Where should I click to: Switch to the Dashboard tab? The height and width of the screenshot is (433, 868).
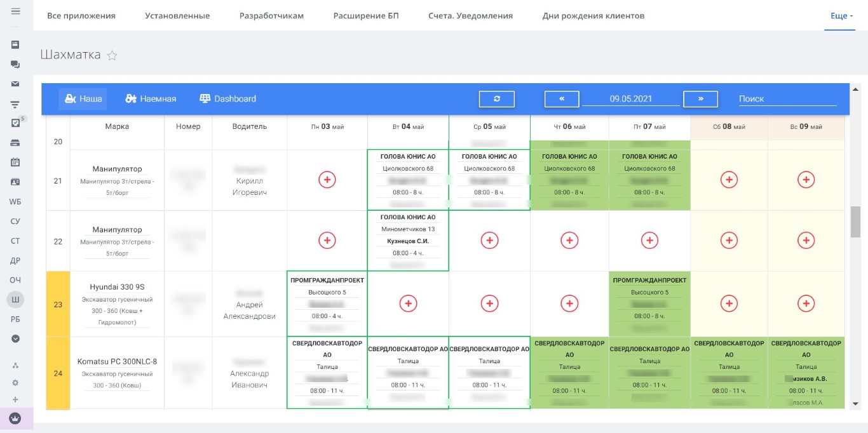click(227, 99)
